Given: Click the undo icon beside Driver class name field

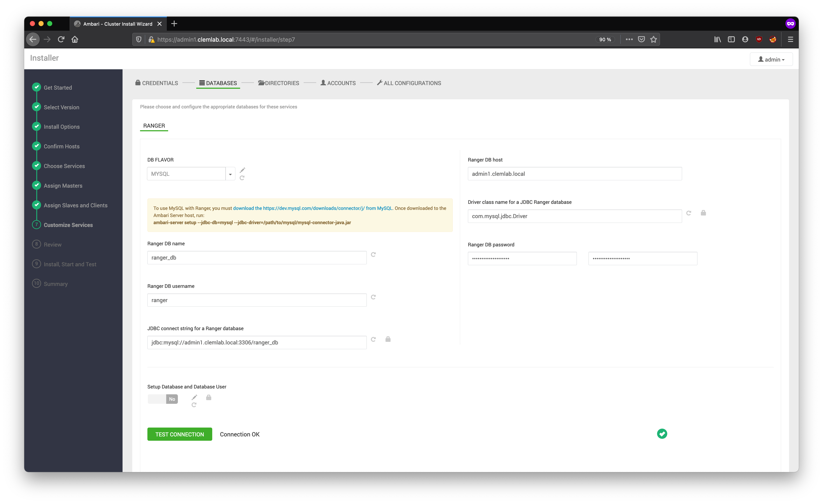Looking at the screenshot, I should pos(689,213).
